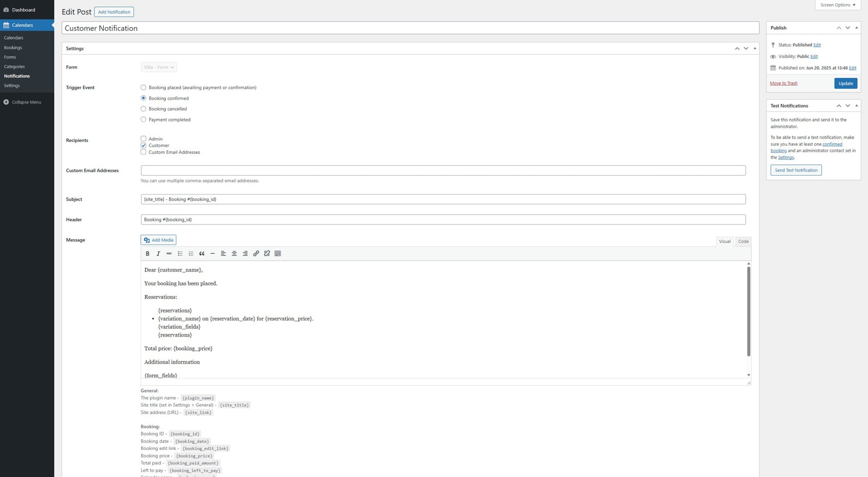
Task: Move the Publish box up
Action: 839,28
